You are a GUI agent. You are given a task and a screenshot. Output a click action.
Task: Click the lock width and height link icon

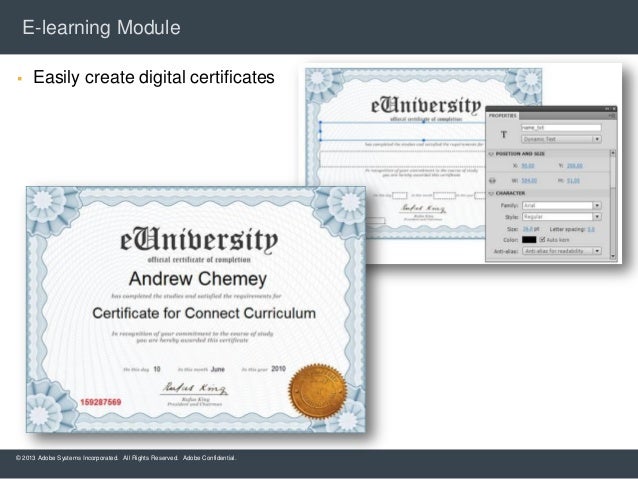pyautogui.click(x=492, y=180)
